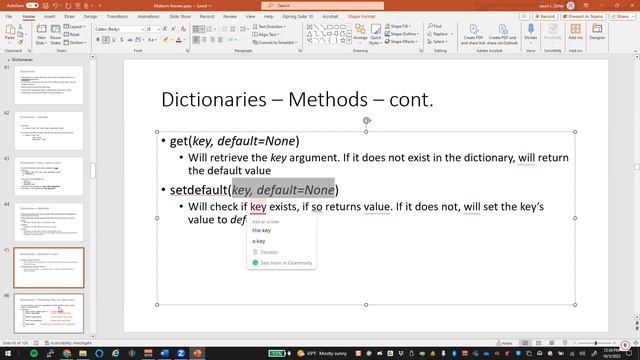
Task: Align text left in paragraph group
Action: [196, 40]
